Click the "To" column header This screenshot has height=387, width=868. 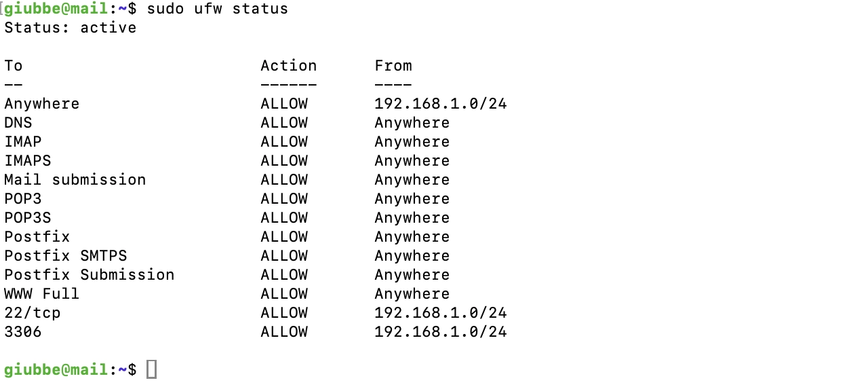14,66
